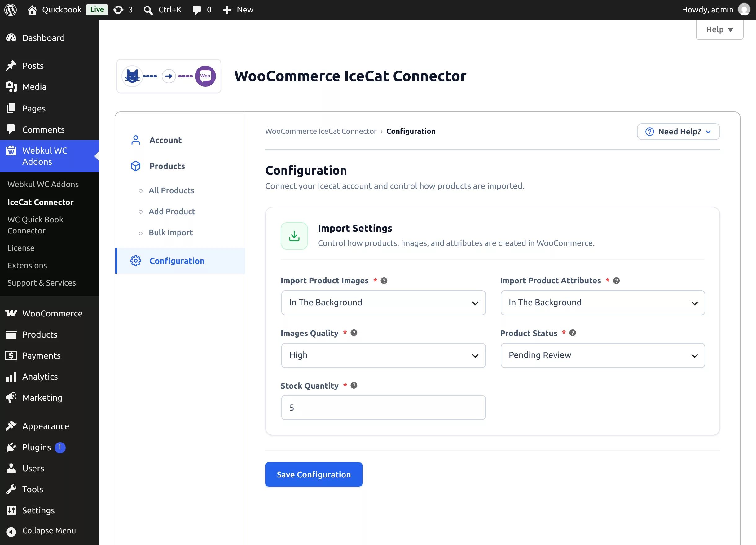This screenshot has width=756, height=545.
Task: Click the Payments dollar icon
Action: click(x=11, y=355)
